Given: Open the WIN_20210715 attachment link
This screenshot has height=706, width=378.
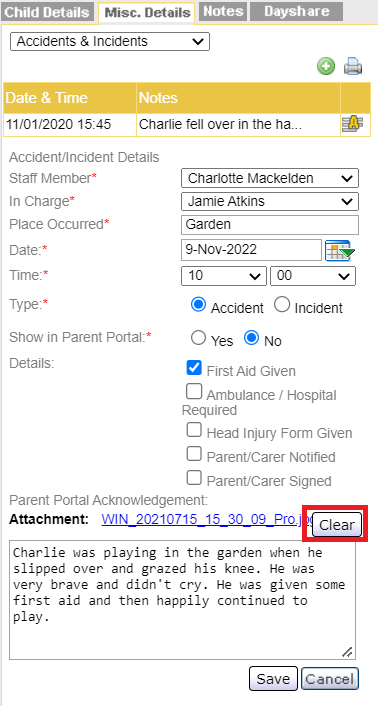Looking at the screenshot, I should (x=207, y=520).
